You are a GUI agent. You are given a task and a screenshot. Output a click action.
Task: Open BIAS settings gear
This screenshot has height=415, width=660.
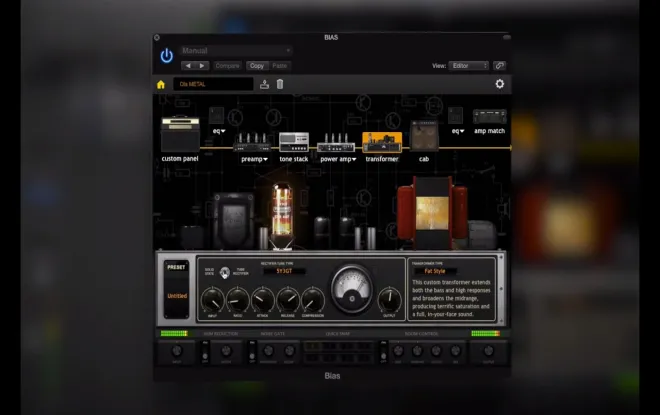[500, 84]
